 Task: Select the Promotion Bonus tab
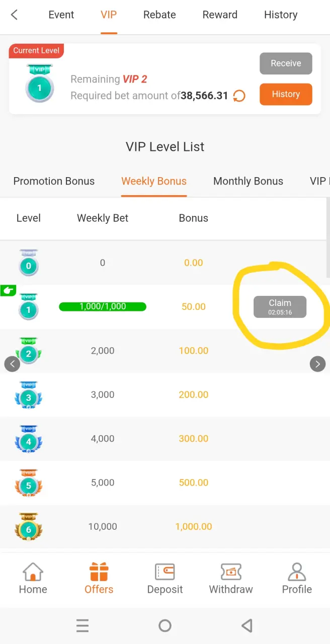54,181
